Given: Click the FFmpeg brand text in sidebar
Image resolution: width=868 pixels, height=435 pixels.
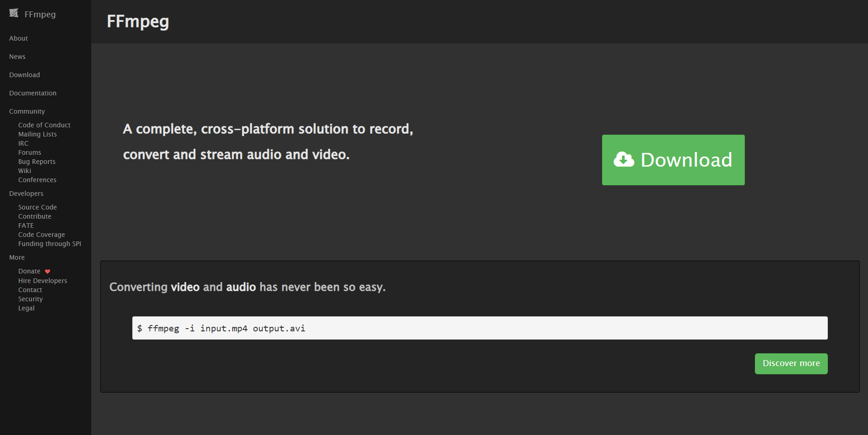Looking at the screenshot, I should pyautogui.click(x=40, y=14).
